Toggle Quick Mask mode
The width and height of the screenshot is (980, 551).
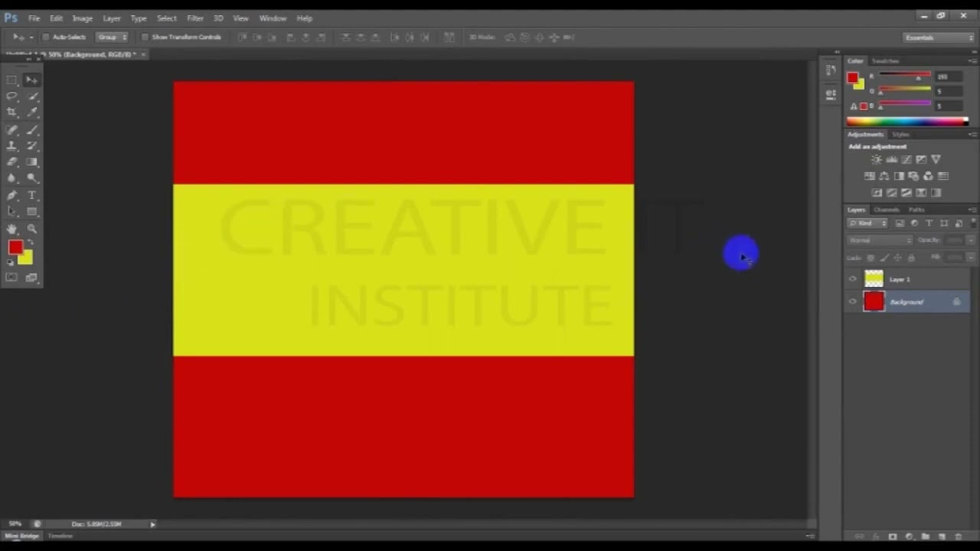(x=12, y=278)
